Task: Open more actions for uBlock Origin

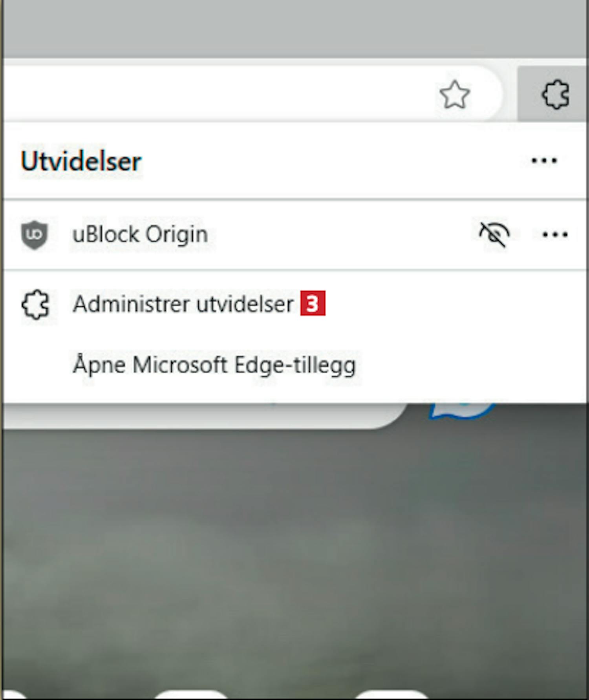Action: coord(555,234)
